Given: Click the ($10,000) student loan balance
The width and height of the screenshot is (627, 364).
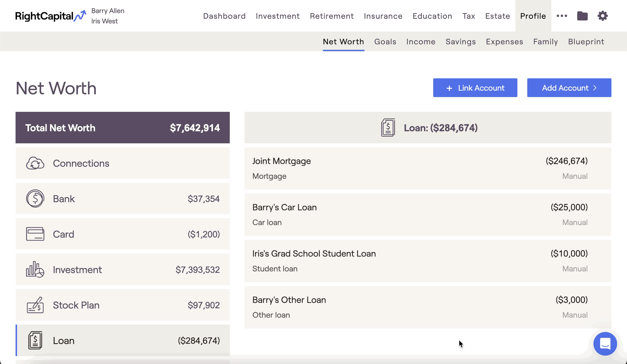Looking at the screenshot, I should coord(569,253).
